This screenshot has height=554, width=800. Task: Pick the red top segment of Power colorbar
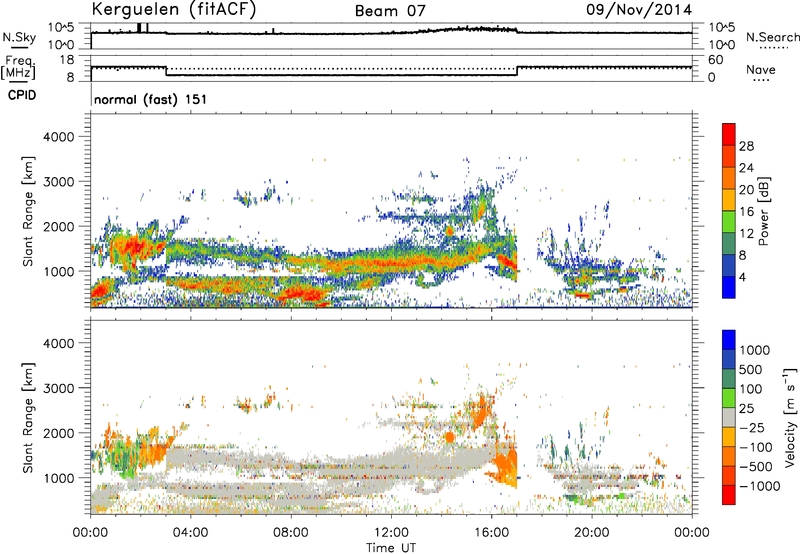pyautogui.click(x=729, y=134)
